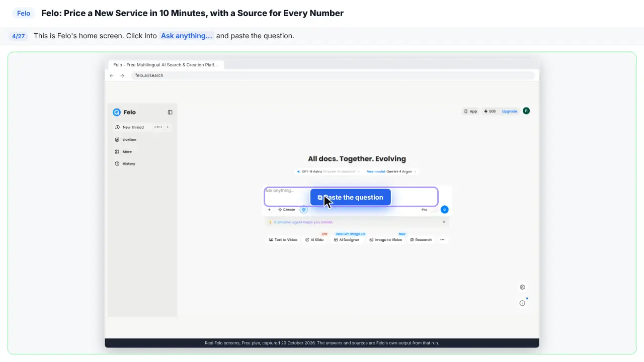
Task: Open the Create dropdown below input
Action: 287,210
